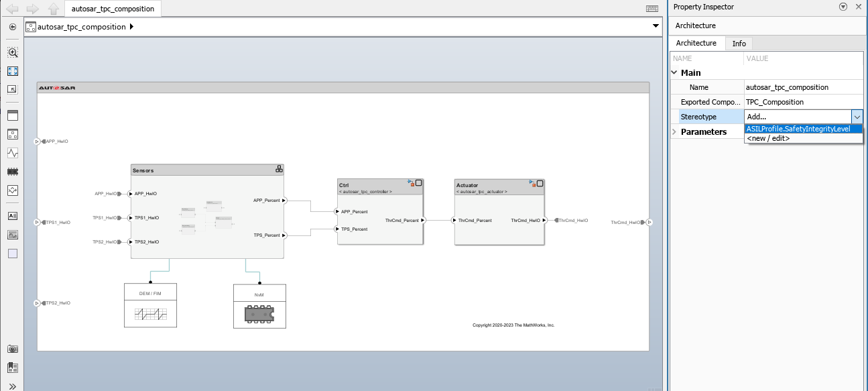Edit the Name value field
Viewport: 868px width, 391px height.
click(804, 87)
